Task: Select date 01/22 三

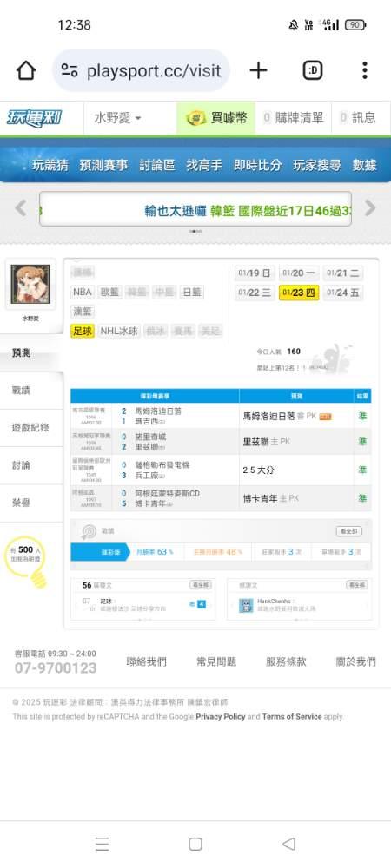Action: (255, 293)
